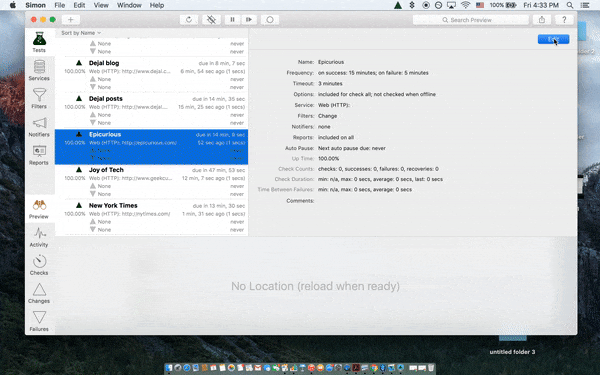Click the refresh check button in toolbar
The width and height of the screenshot is (600, 375).
pos(189,20)
